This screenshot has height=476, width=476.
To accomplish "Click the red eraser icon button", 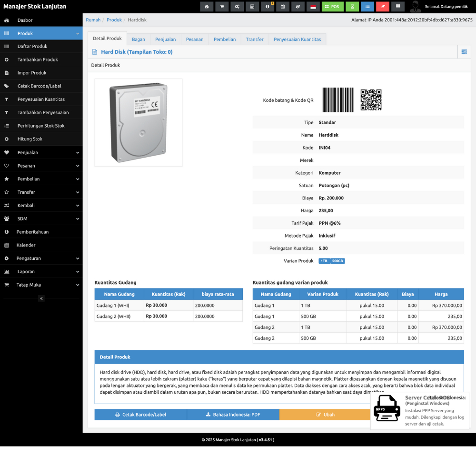I will coord(383,7).
